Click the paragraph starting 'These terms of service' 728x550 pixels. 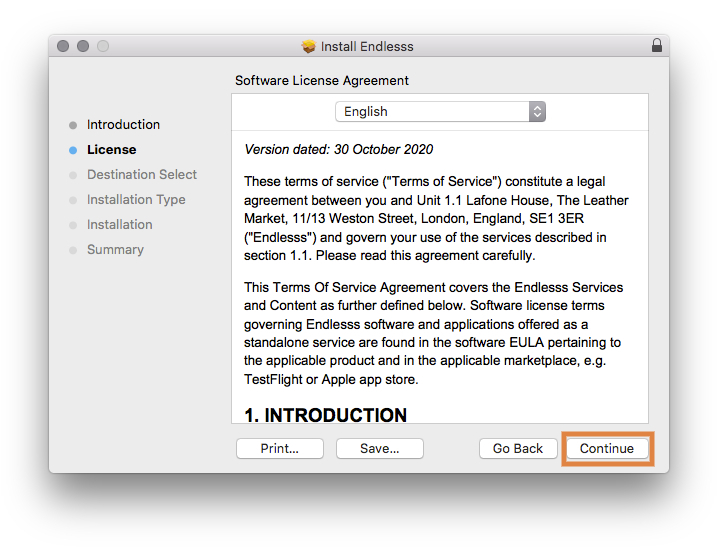tap(436, 219)
